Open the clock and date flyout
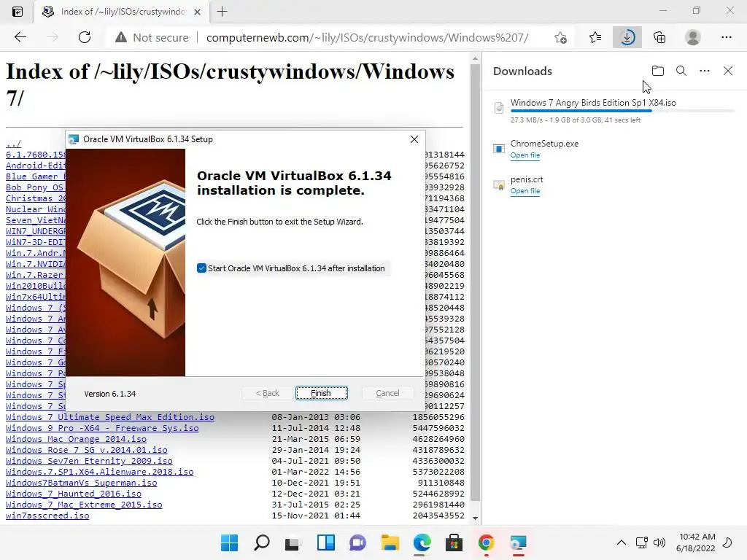Screen dimensions: 747x560 point(695,542)
